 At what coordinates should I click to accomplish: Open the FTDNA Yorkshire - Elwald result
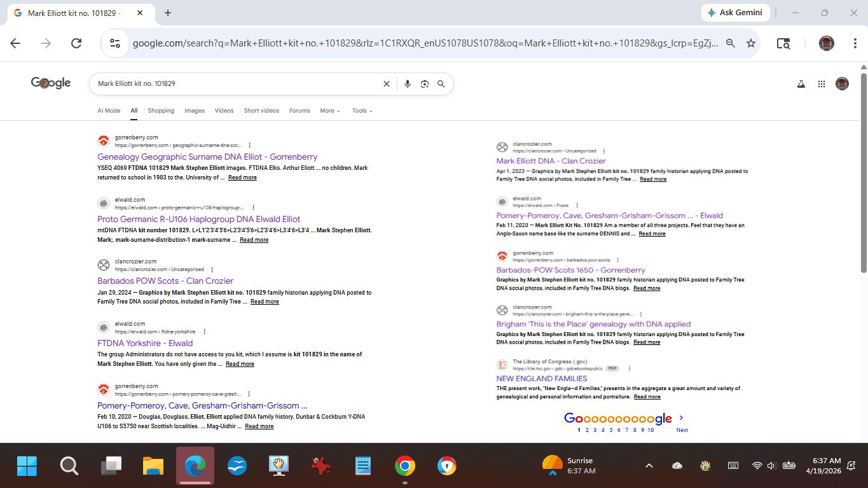pyautogui.click(x=145, y=343)
